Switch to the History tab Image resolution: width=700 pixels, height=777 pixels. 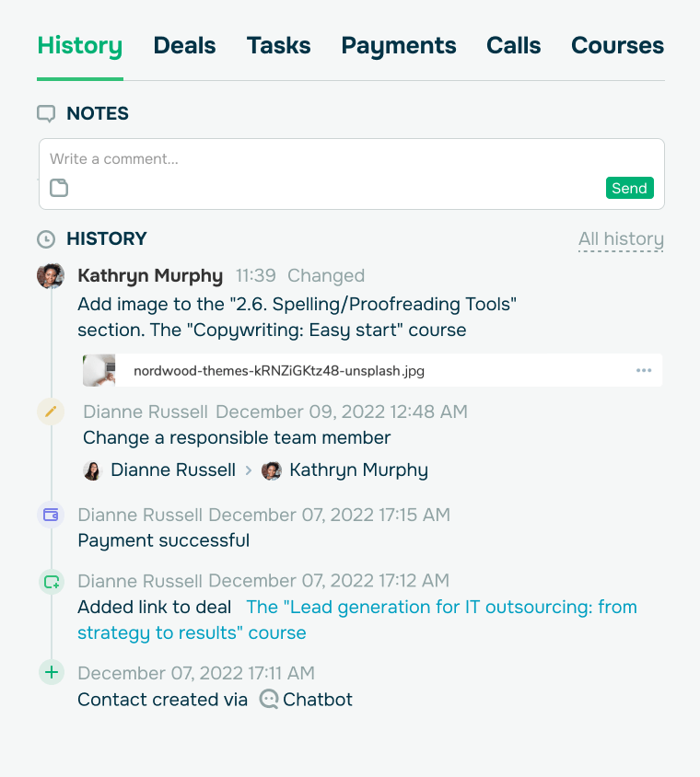80,46
